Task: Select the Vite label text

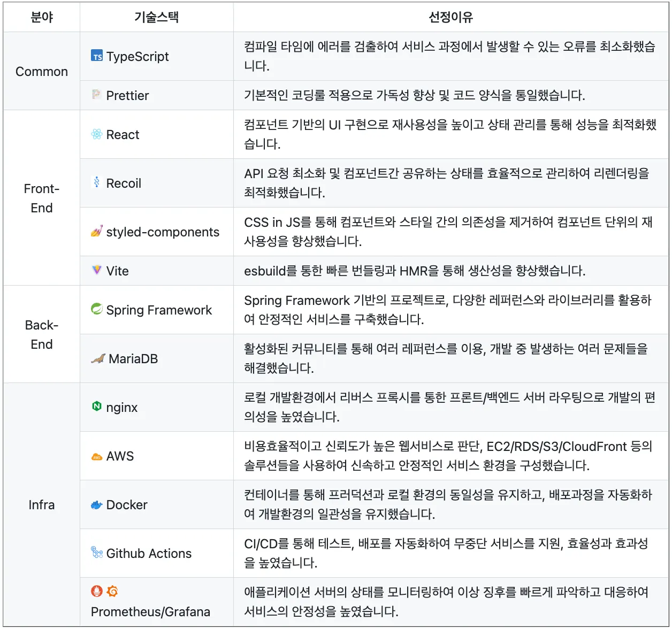Action: pos(117,271)
